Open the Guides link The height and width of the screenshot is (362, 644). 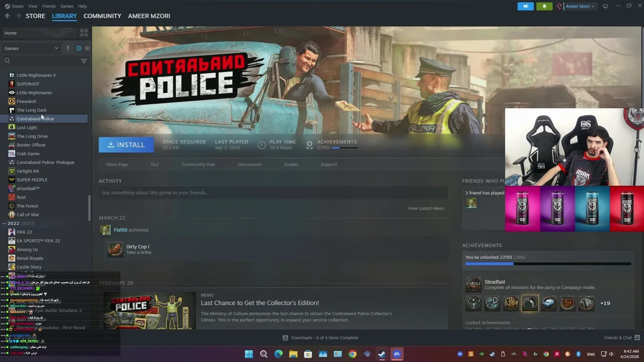coord(291,164)
